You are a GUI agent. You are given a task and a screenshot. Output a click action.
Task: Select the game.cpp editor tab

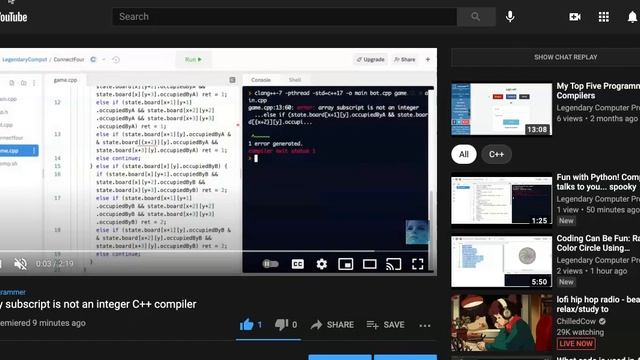coord(65,80)
